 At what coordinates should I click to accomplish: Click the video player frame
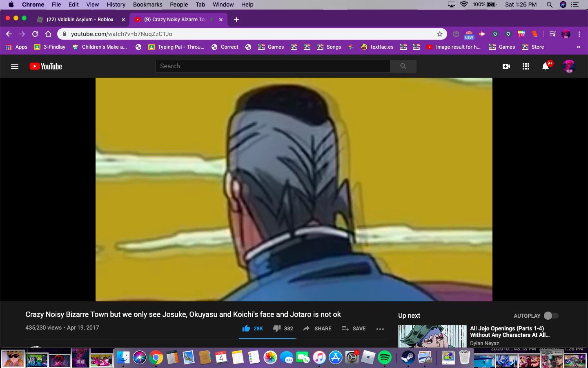click(x=294, y=189)
